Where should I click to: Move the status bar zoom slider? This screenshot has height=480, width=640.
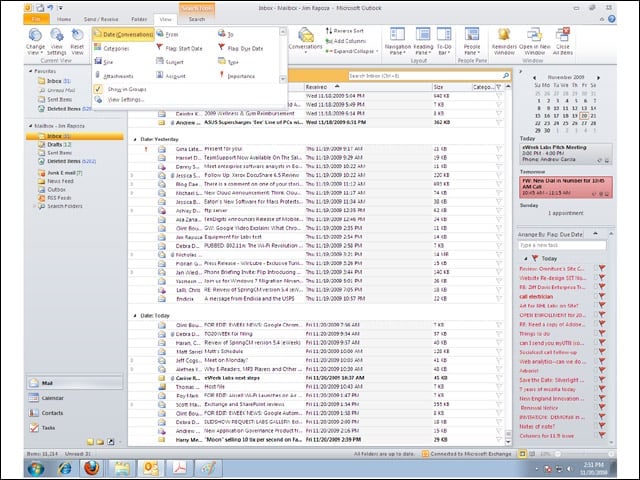tap(558, 453)
